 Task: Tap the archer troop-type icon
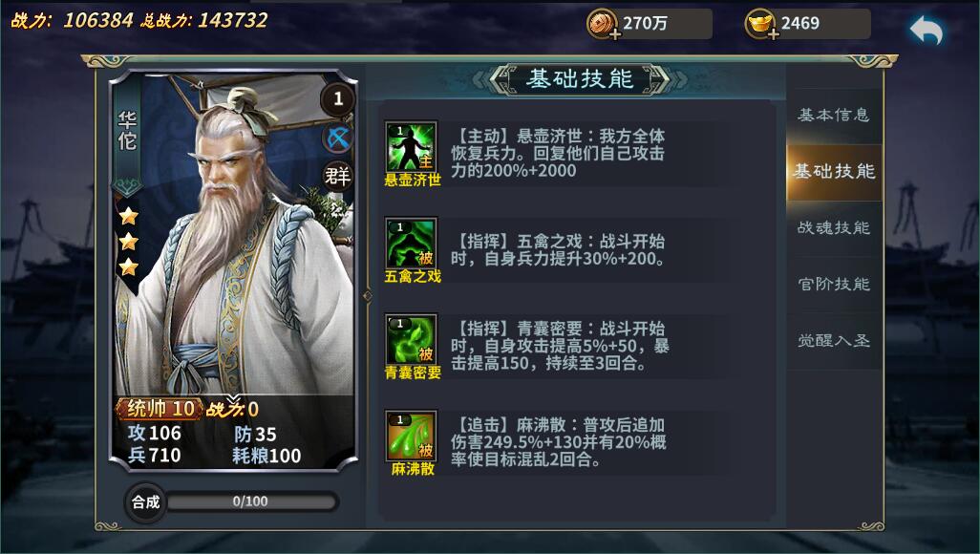click(338, 138)
